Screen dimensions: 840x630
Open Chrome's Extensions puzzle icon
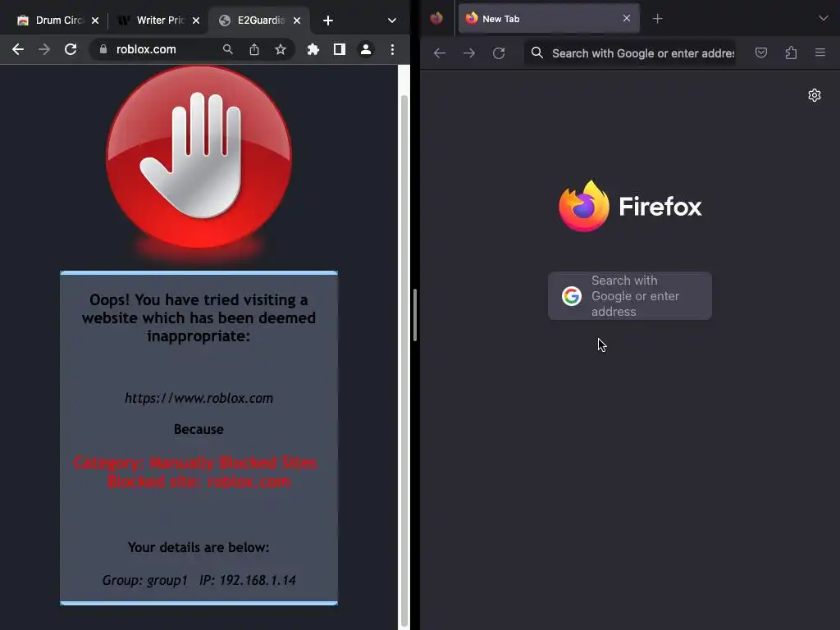(x=313, y=49)
